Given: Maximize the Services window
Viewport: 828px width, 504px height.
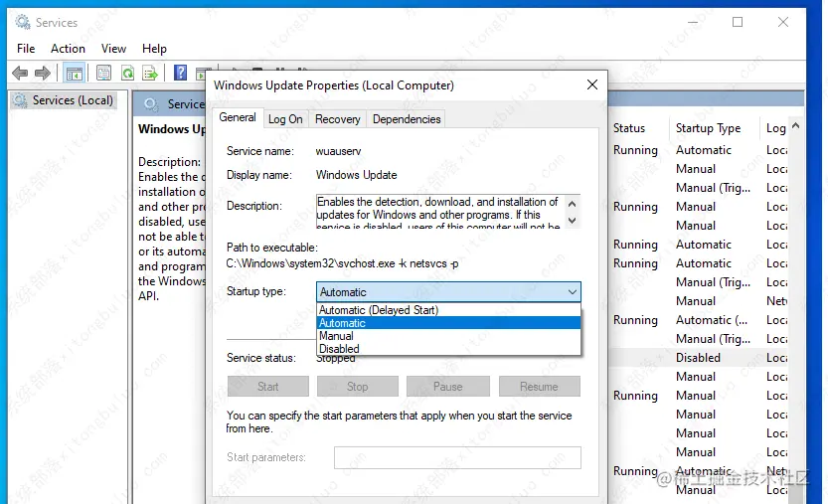Looking at the screenshot, I should coord(738,22).
